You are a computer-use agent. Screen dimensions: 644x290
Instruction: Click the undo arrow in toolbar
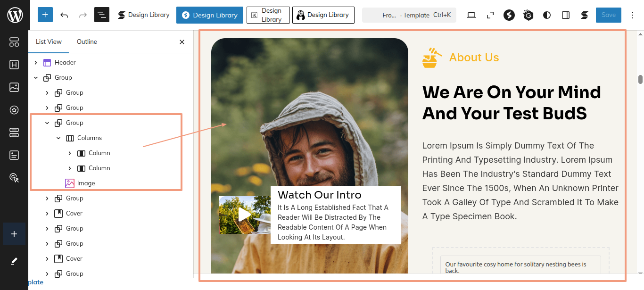point(64,15)
